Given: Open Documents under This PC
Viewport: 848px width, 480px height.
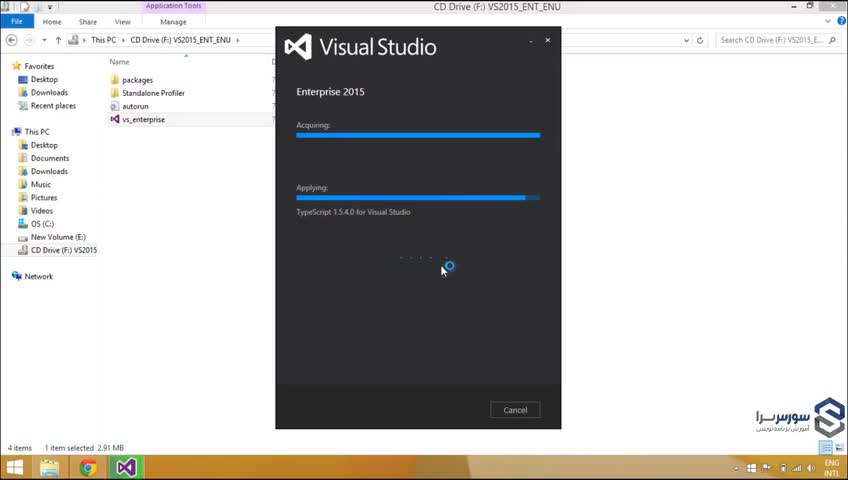Looking at the screenshot, I should (50, 158).
